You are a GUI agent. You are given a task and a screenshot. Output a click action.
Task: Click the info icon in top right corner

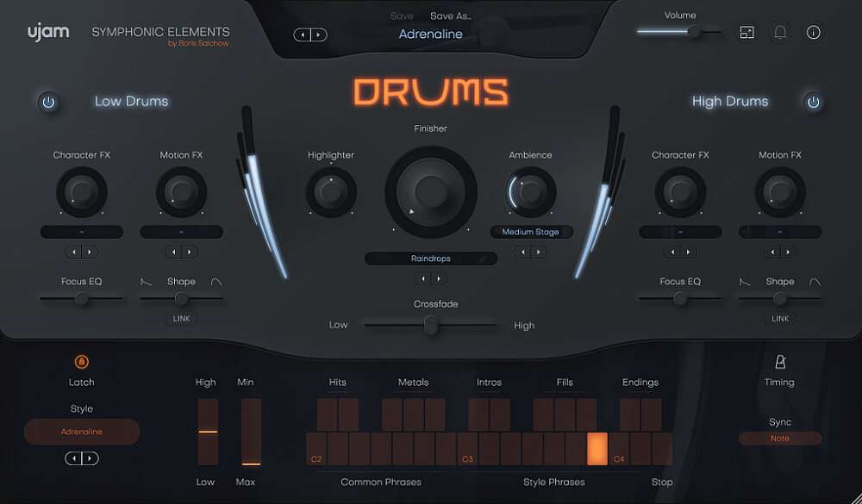(811, 32)
